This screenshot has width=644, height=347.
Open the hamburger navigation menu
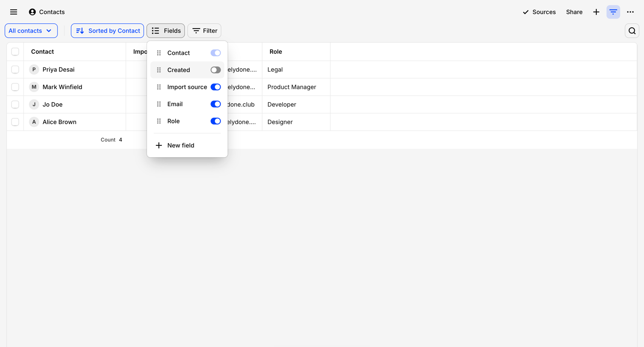(14, 12)
